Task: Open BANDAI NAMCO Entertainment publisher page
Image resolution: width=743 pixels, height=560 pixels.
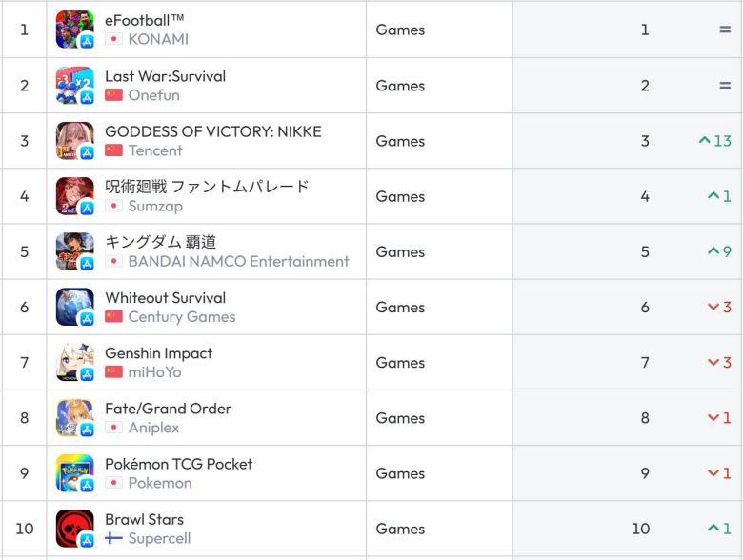Action: tap(238, 261)
